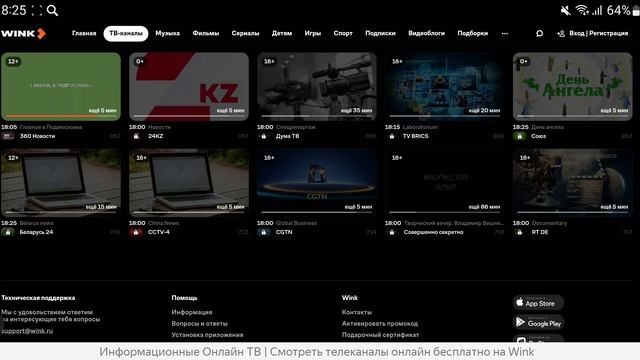
Task: Open the Беларусь 24 laptop thumbnail
Action: tap(61, 183)
